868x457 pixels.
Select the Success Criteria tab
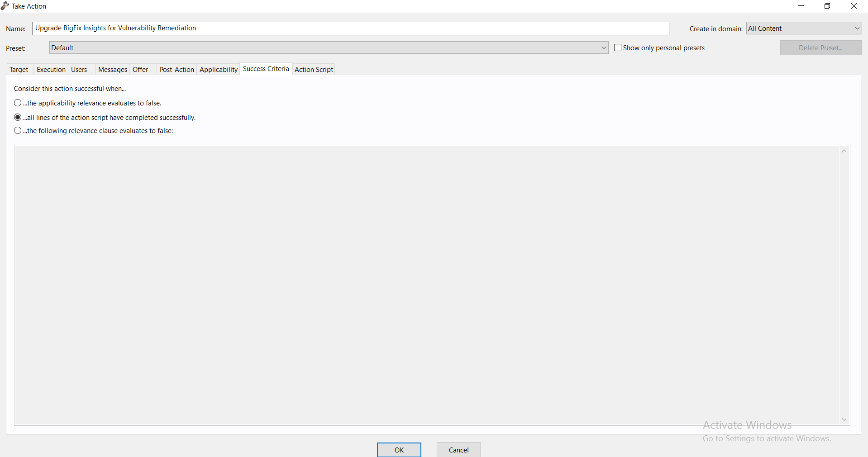pos(266,69)
